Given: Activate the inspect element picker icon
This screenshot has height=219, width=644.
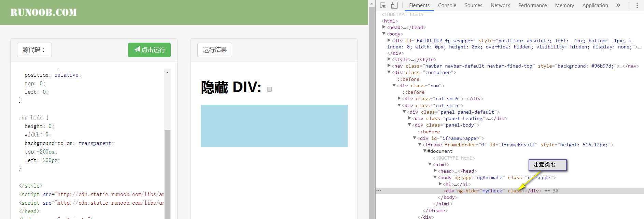Looking at the screenshot, I should [x=383, y=5].
